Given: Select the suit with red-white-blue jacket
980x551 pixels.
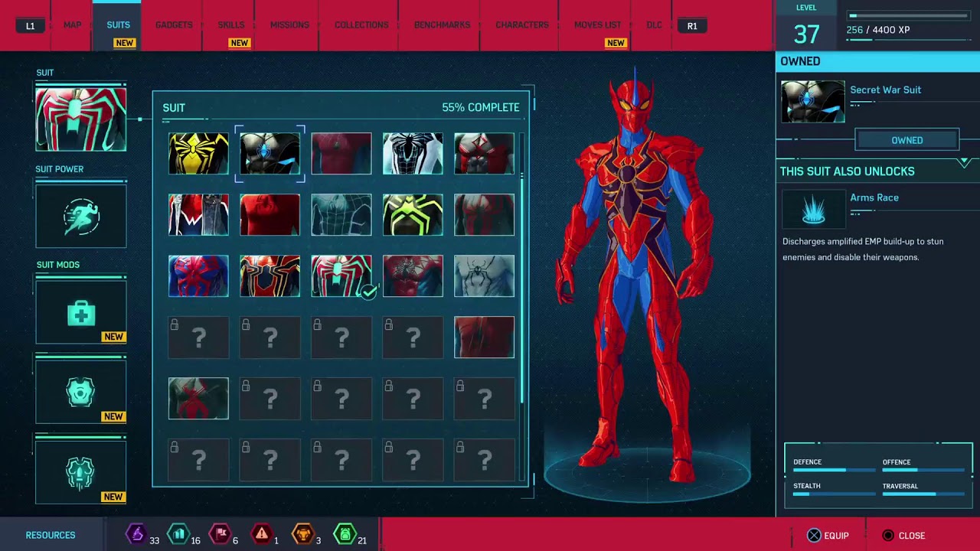Looking at the screenshot, I should (198, 214).
